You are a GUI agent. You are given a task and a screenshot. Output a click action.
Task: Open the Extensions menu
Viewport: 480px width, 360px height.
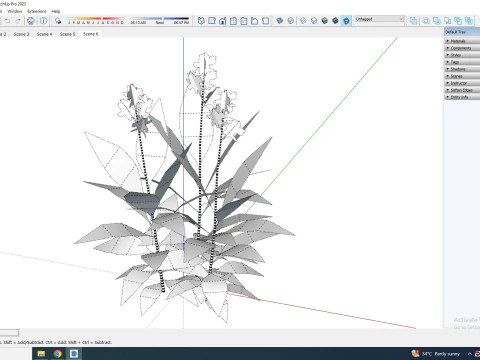(x=37, y=11)
